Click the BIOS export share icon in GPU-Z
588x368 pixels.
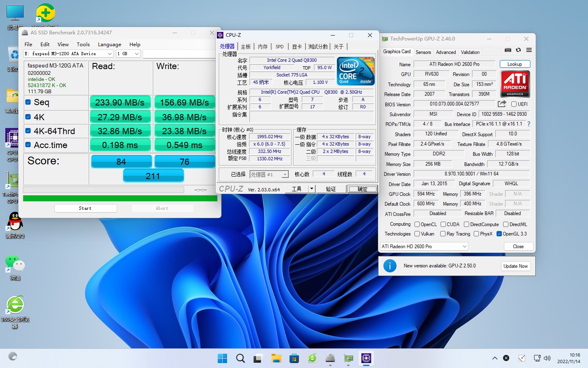tap(502, 104)
